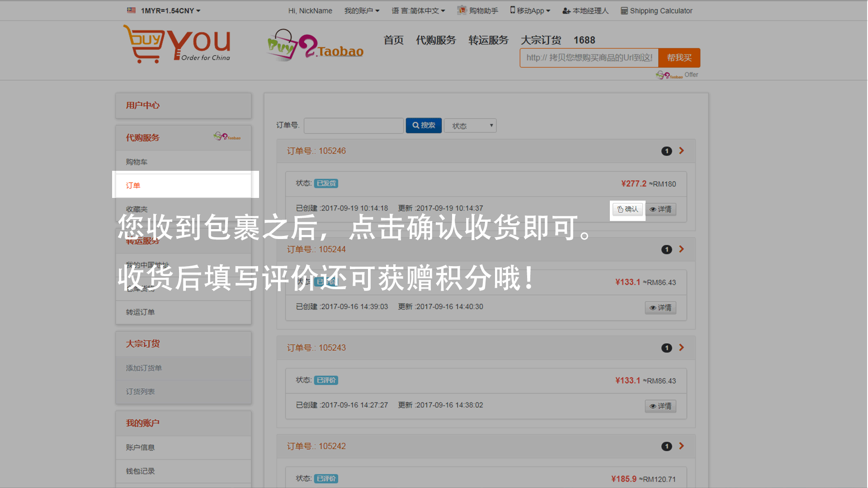Viewport: 868px width, 488px height.
Task: Click order number 105243 heading
Action: tap(316, 348)
